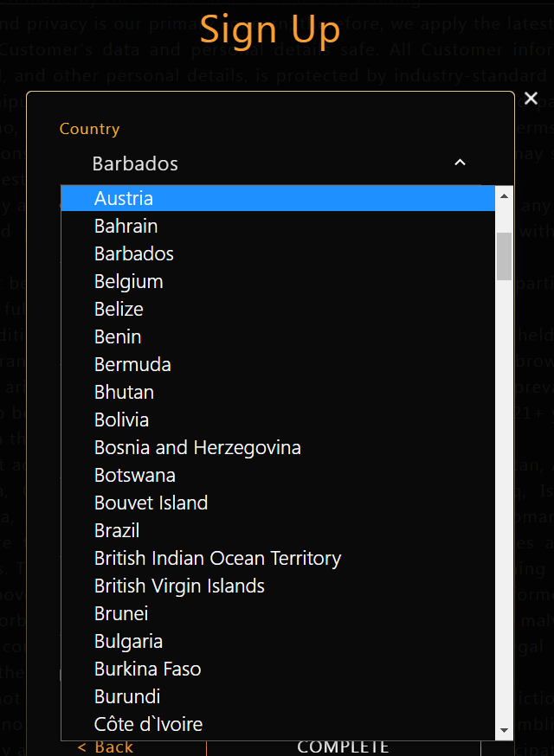
Task: Go back with the Back link
Action: pyautogui.click(x=106, y=747)
